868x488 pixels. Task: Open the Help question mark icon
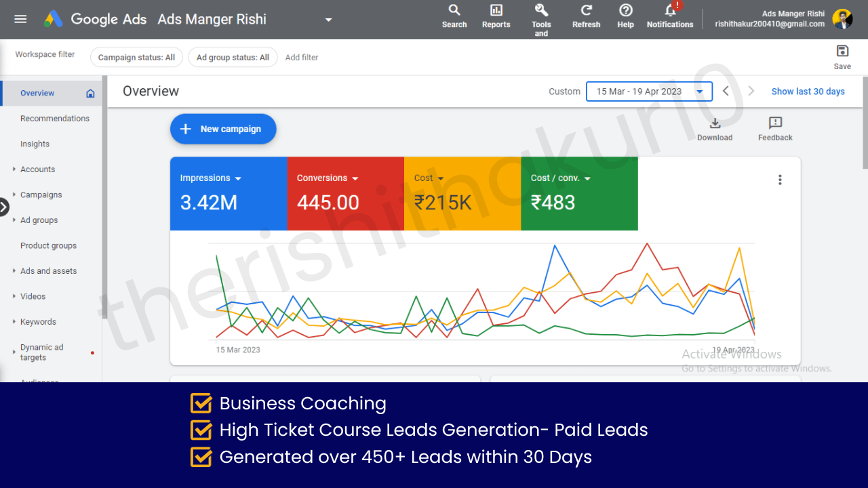pos(625,10)
